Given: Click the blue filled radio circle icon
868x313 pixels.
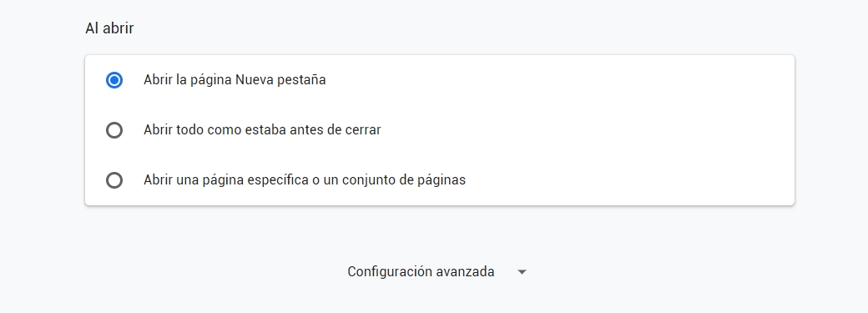Looking at the screenshot, I should click(x=114, y=80).
